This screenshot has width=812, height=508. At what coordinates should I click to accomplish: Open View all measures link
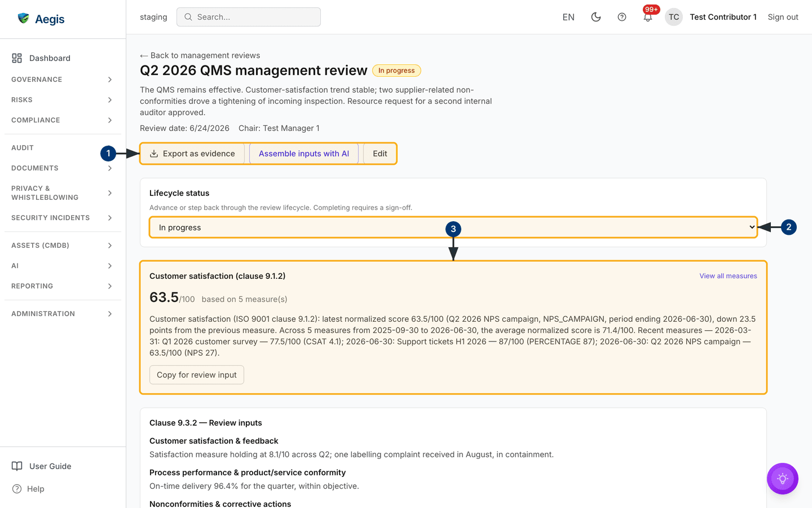click(728, 276)
